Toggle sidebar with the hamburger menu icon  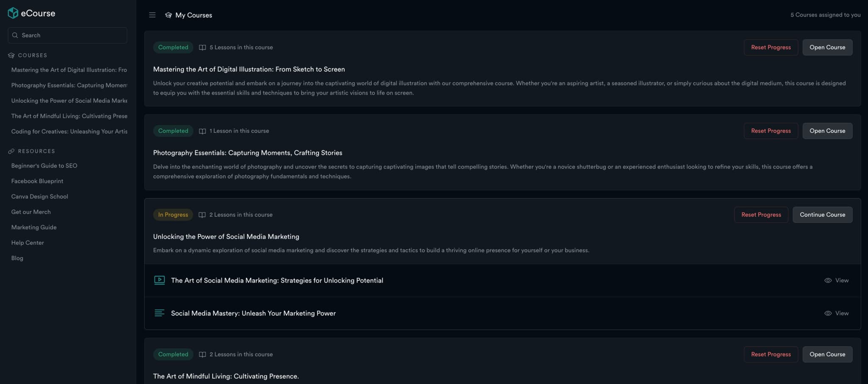(x=152, y=15)
